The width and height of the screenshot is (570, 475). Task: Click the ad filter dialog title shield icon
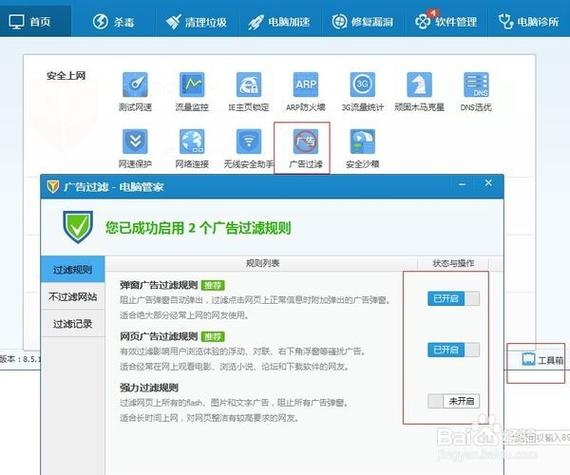pyautogui.click(x=53, y=187)
